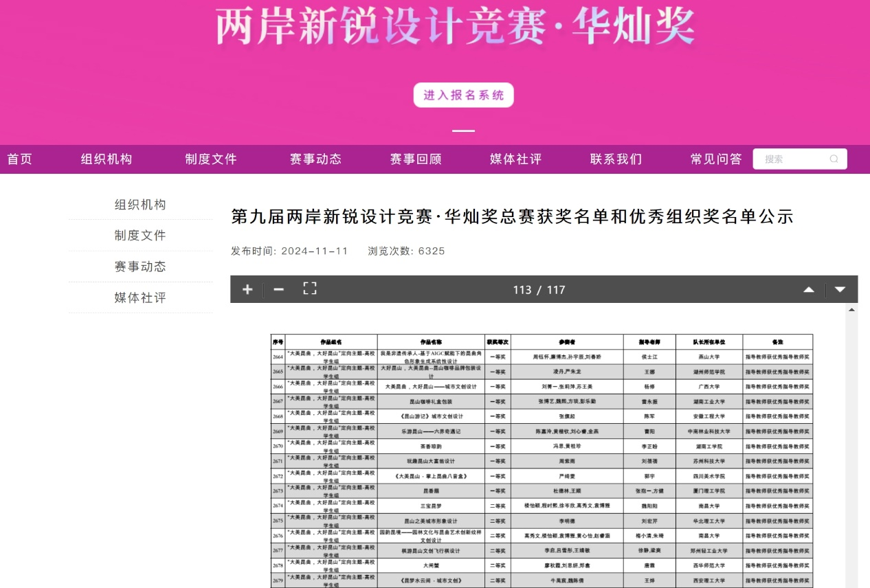
Task: Go to 联系我们 page
Action: point(616,159)
